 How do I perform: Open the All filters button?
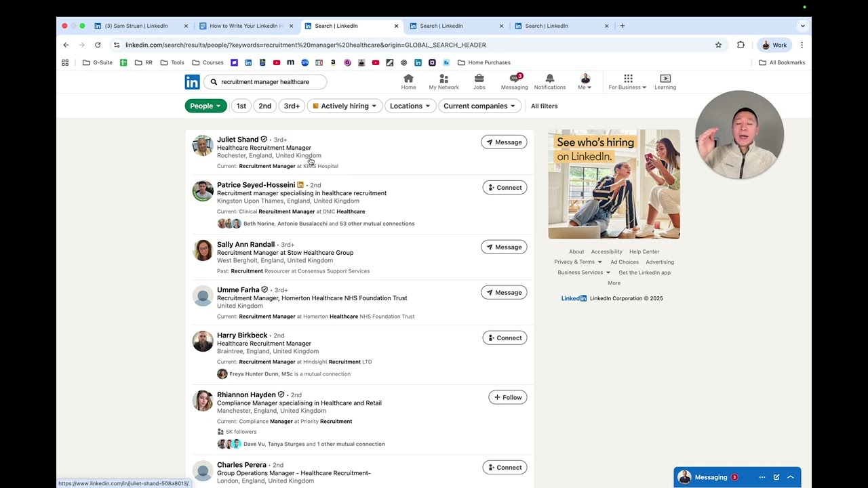coord(544,106)
